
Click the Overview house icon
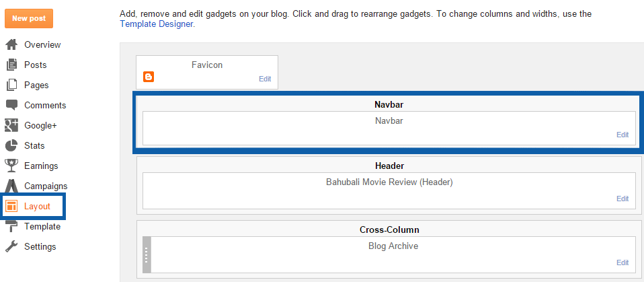tap(11, 44)
